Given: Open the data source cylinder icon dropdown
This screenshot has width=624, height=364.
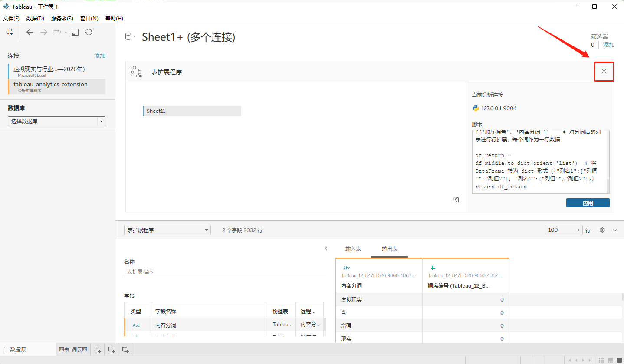Looking at the screenshot, I should tap(130, 37).
